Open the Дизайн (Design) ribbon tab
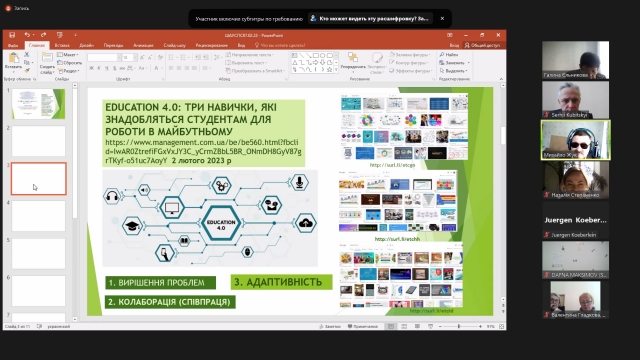Image resolution: width=640 pixels, height=360 pixels. pyautogui.click(x=87, y=45)
